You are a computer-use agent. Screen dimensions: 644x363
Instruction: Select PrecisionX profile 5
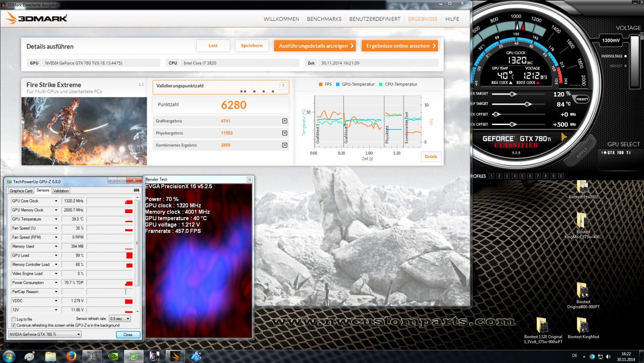click(522, 176)
